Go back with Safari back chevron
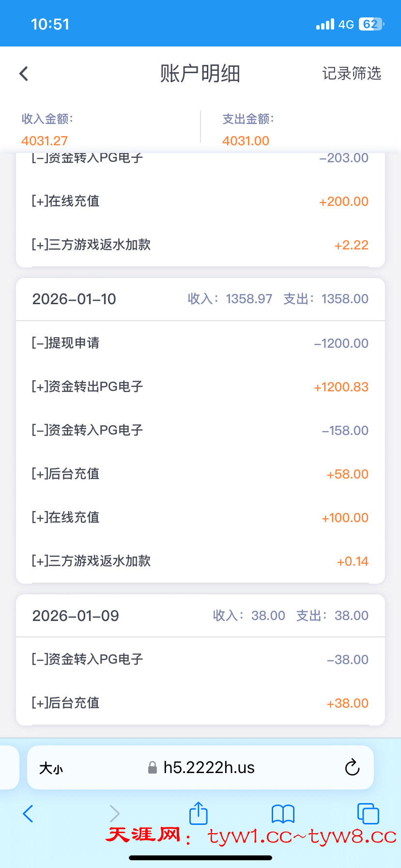Viewport: 401px width, 868px height. (28, 814)
